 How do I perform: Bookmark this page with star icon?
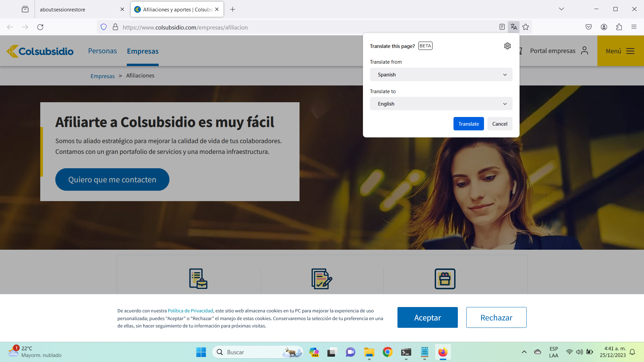[526, 27]
